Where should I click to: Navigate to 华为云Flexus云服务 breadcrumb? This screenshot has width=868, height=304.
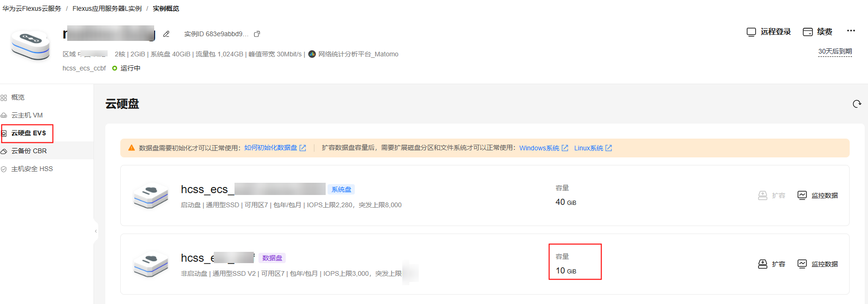[x=31, y=8]
